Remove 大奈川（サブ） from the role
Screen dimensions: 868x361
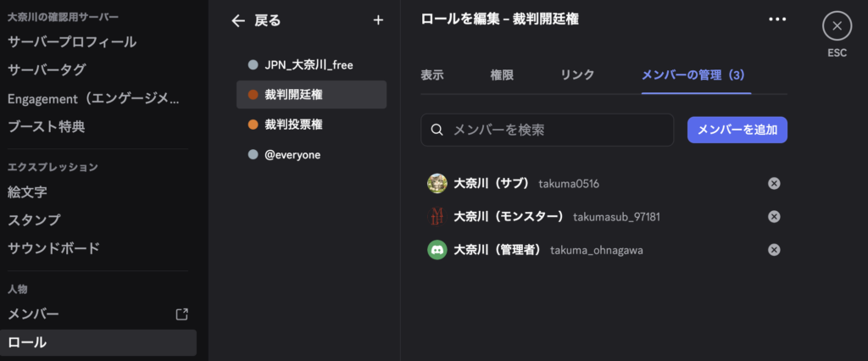[774, 183]
